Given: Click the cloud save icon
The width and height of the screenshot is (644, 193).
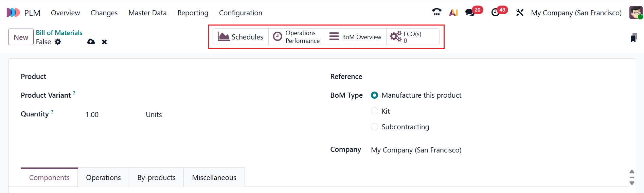Looking at the screenshot, I should pyautogui.click(x=91, y=42).
